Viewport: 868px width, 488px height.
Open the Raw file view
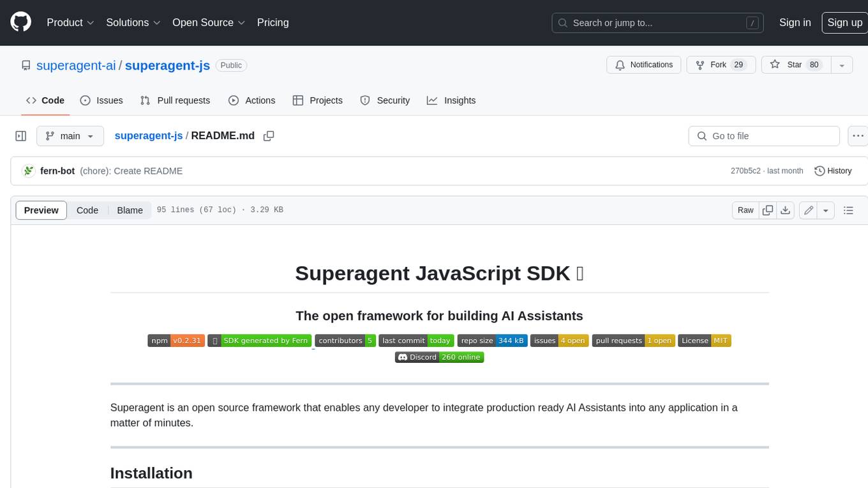pyautogui.click(x=745, y=210)
